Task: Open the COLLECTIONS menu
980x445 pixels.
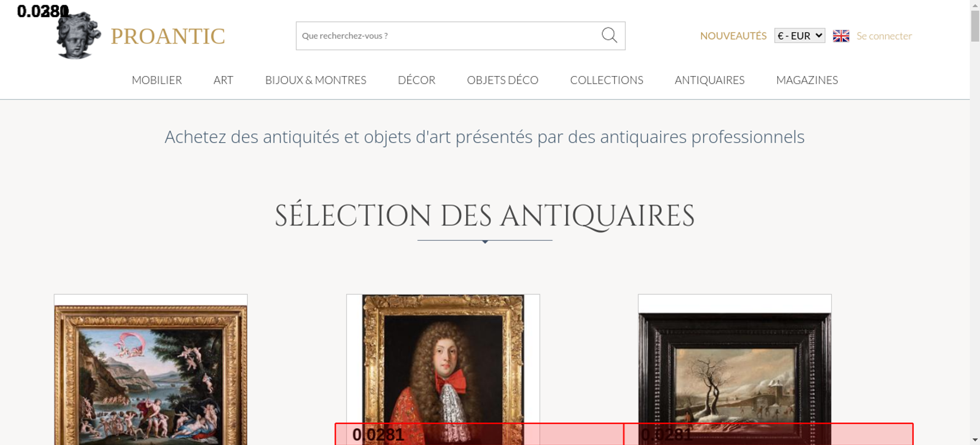Action: pos(607,80)
